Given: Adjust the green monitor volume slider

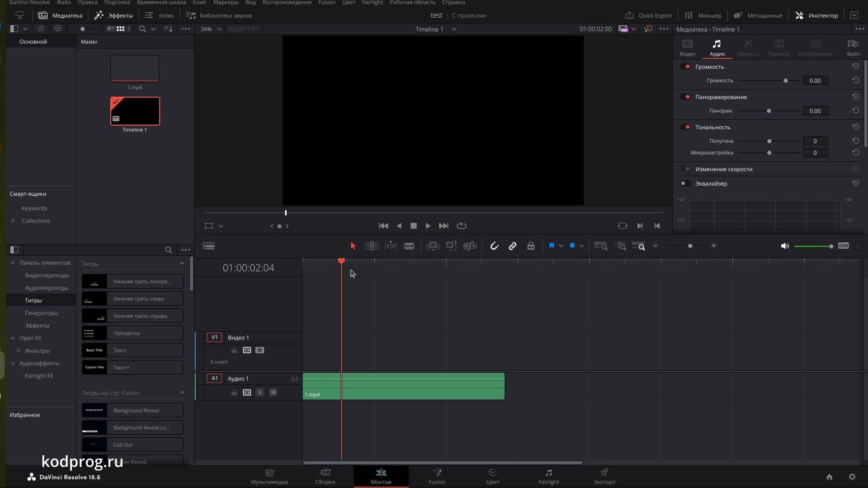Looking at the screenshot, I should [x=814, y=246].
